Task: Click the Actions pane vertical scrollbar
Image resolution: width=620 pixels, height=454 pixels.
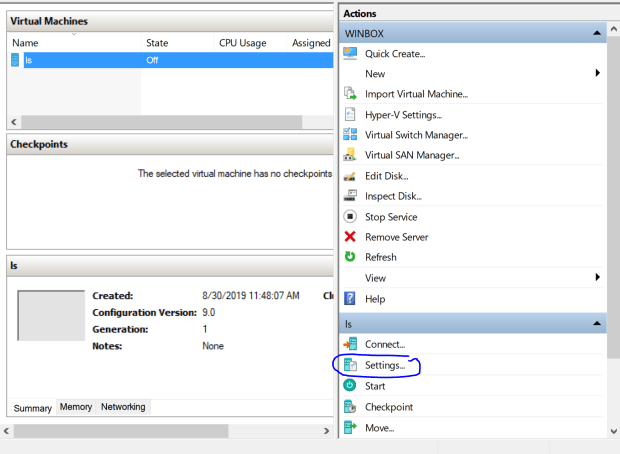Action: pyautogui.click(x=613, y=200)
